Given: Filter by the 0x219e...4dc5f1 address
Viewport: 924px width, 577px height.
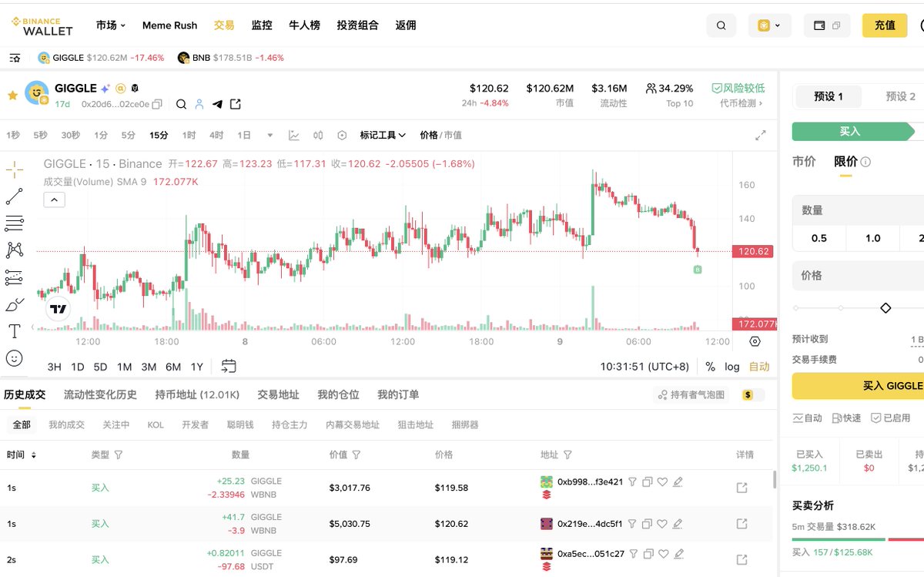Looking at the screenshot, I should (x=632, y=524).
